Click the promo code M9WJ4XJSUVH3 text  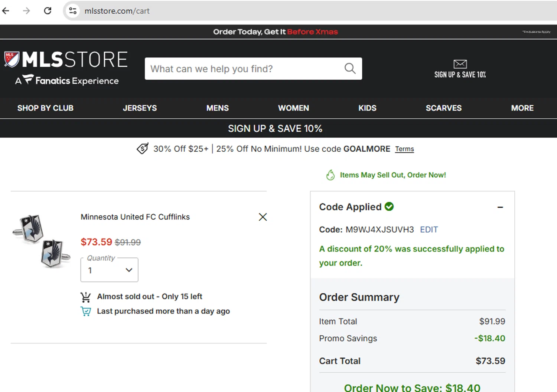coord(380,230)
